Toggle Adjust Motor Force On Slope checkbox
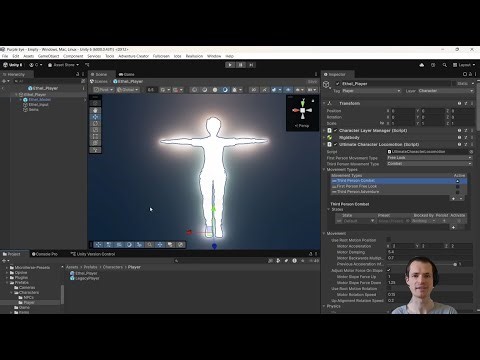This screenshot has height=360, width=480. pos(389,270)
